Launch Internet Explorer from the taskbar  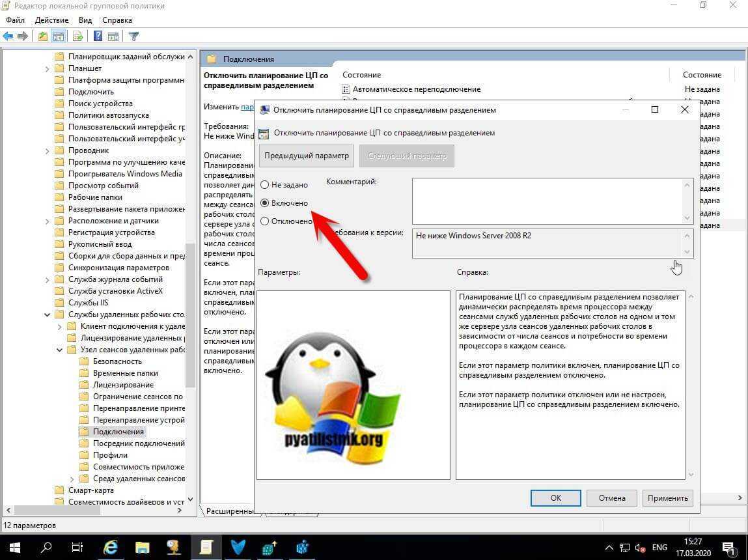coord(110,547)
